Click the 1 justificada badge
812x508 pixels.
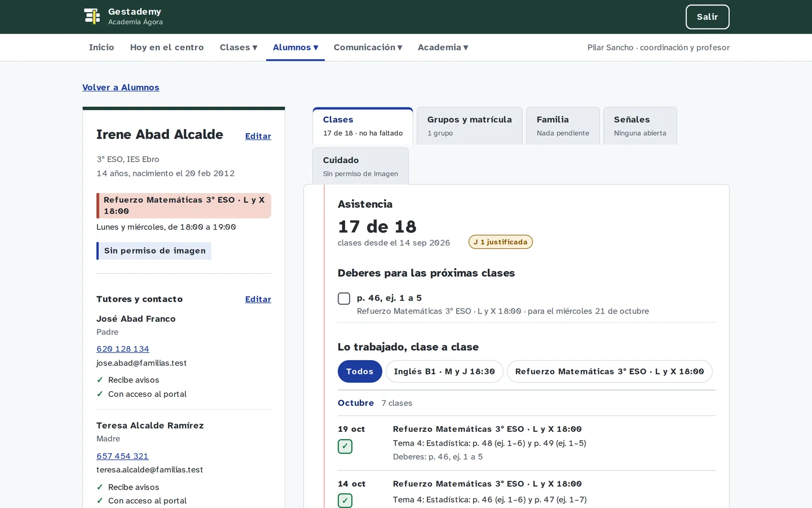(500, 242)
